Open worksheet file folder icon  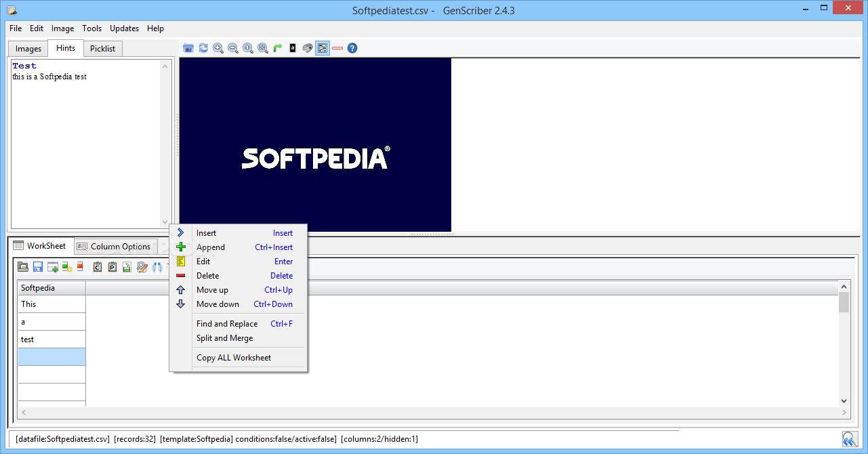(x=23, y=267)
